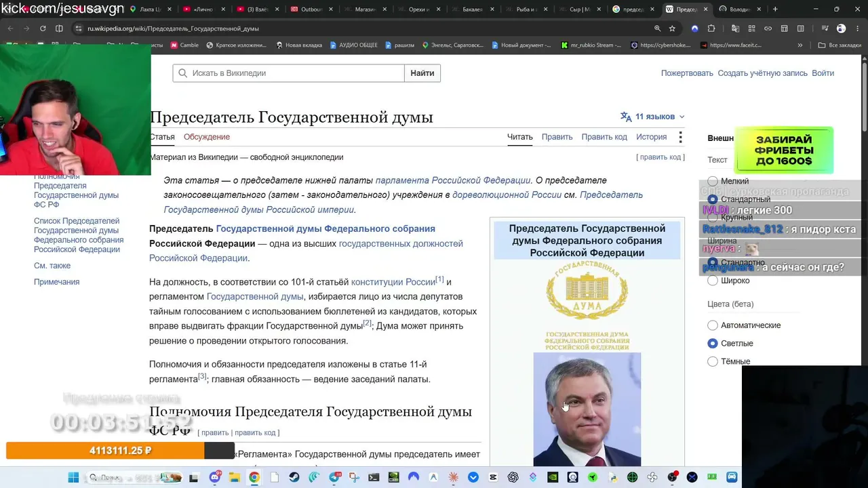The height and width of the screenshot is (488, 868).
Task: Open the См. также contents link
Action: coord(52,266)
